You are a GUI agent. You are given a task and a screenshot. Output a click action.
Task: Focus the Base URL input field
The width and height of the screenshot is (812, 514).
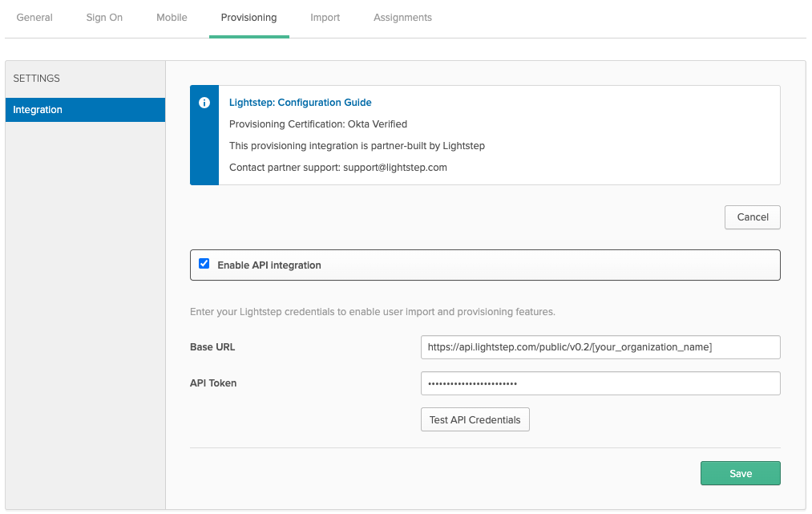[600, 347]
